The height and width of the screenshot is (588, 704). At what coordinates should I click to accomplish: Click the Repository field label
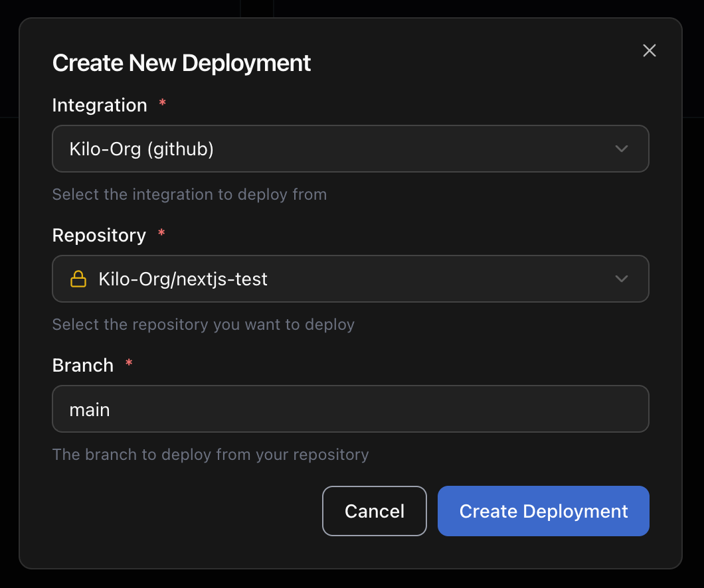pos(99,235)
